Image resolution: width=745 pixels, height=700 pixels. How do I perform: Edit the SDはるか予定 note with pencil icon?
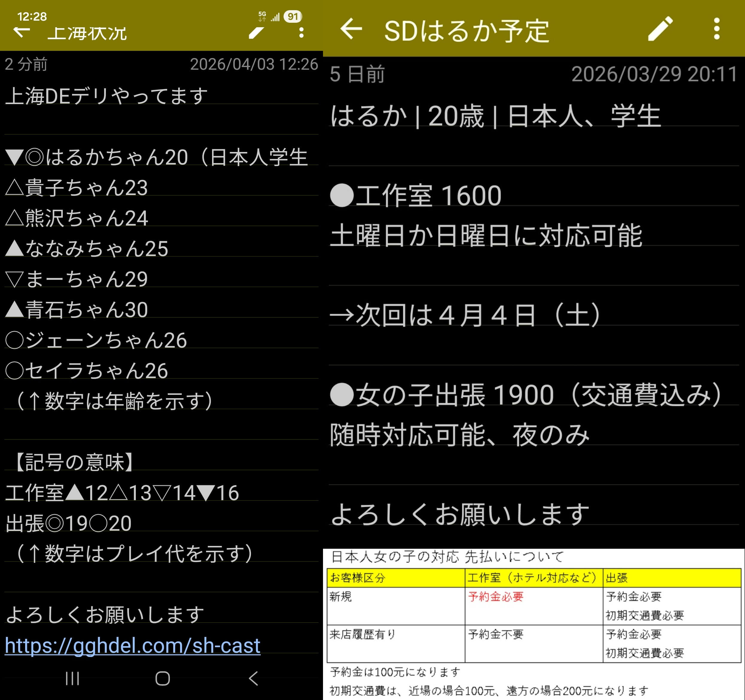660,29
